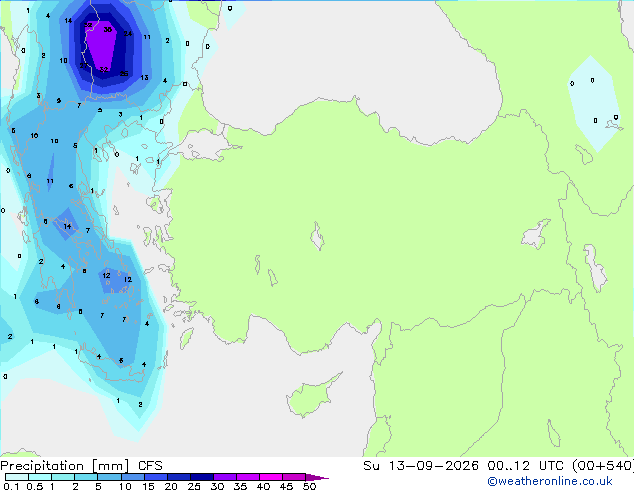Click the '36' precipitation value on map
The image size is (634, 490).
pos(108,30)
